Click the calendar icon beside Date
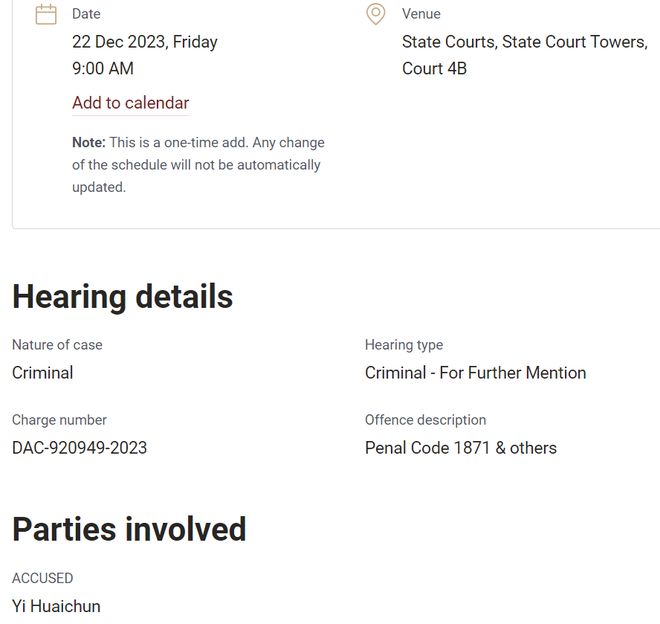The width and height of the screenshot is (660, 624). click(x=46, y=14)
